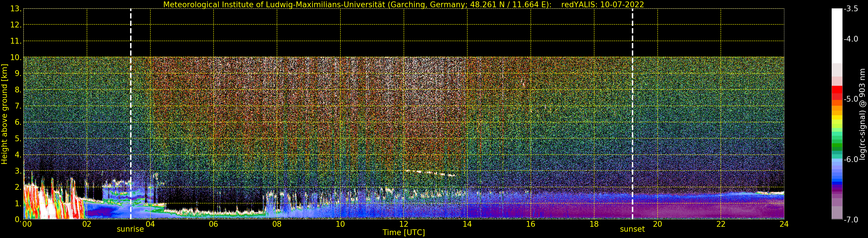Click the 'sunrise' label

click(130, 229)
